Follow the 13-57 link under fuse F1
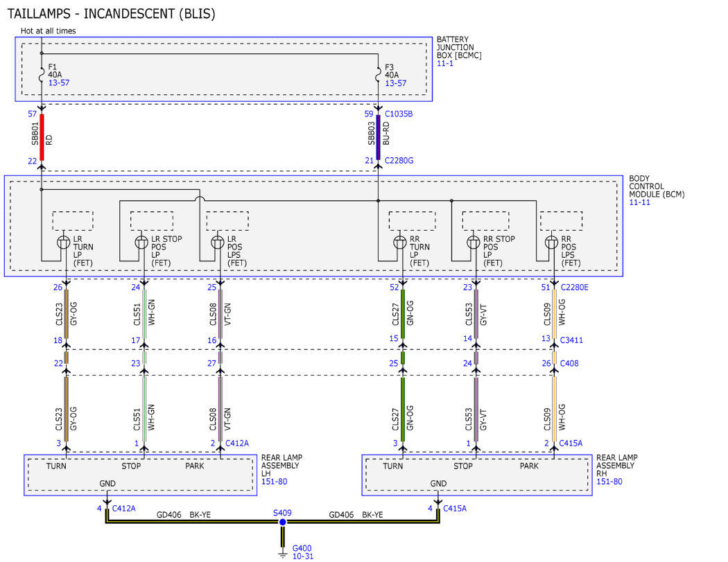 click(x=59, y=82)
